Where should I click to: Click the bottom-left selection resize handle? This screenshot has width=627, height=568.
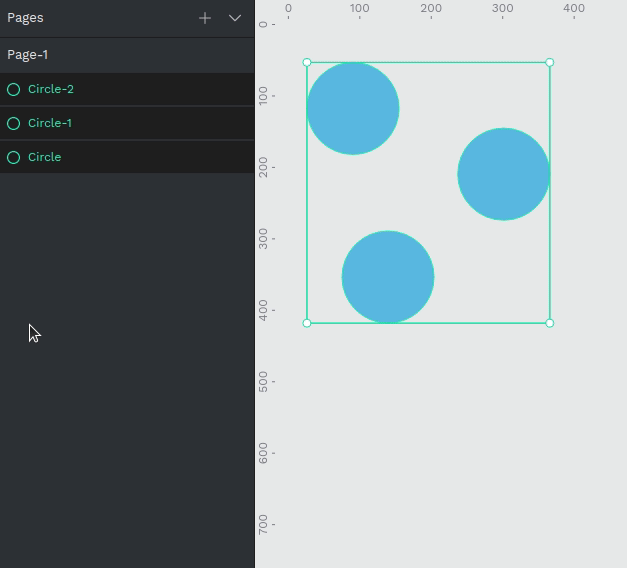(307, 323)
